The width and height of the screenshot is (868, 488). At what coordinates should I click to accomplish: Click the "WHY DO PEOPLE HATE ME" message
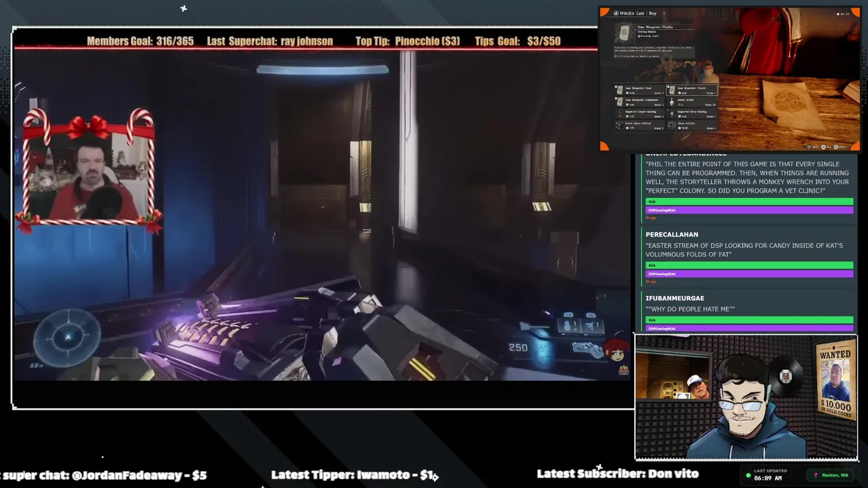tap(690, 309)
